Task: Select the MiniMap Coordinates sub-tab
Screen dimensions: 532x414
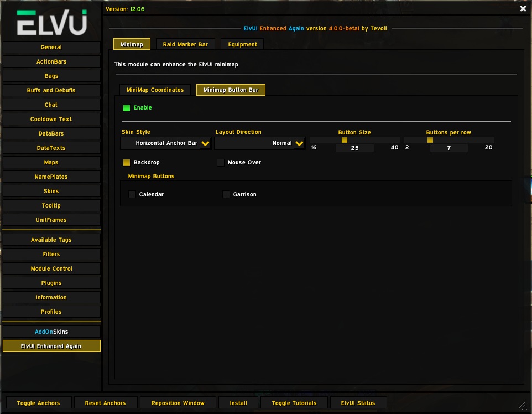Action: (x=155, y=90)
